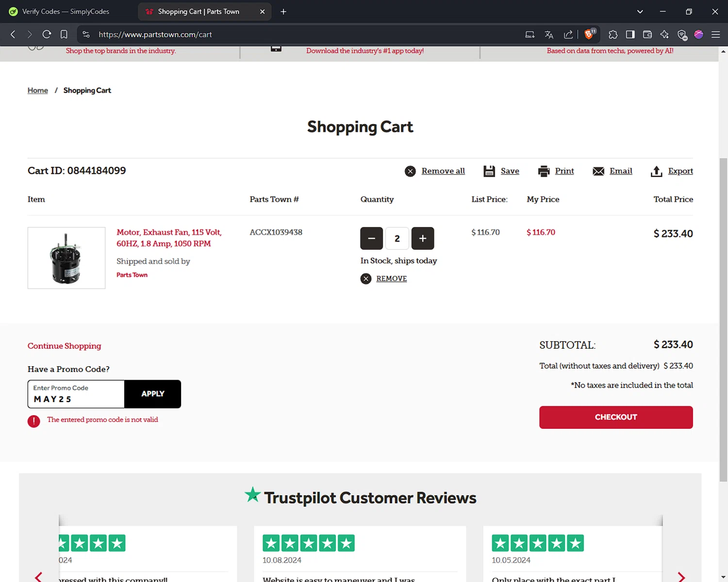This screenshot has height=582, width=728.
Task: Click the browser forward arrow
Action: point(30,34)
